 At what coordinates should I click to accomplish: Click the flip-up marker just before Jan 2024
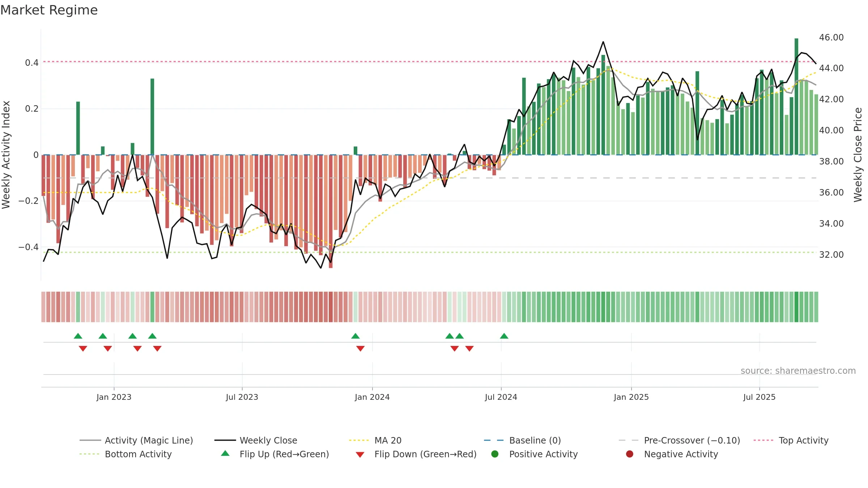click(x=356, y=336)
